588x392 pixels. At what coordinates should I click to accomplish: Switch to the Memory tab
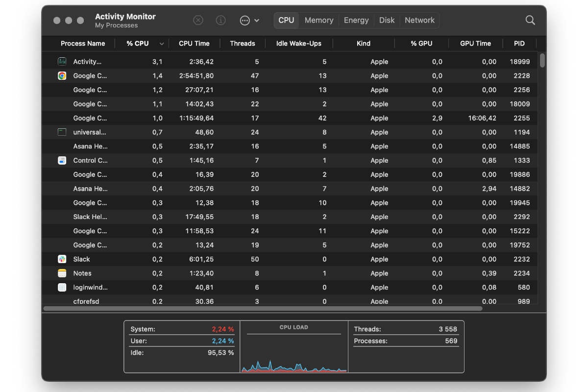(x=319, y=20)
